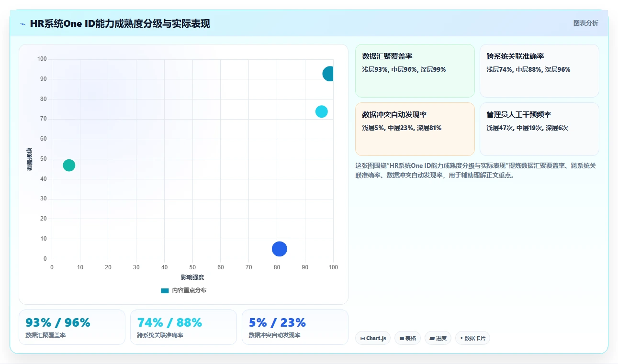Viewport: 618px width, 364px height.
Task: Click the text 浅层47次, 中层19次, 深层6次
Action: coord(527,128)
